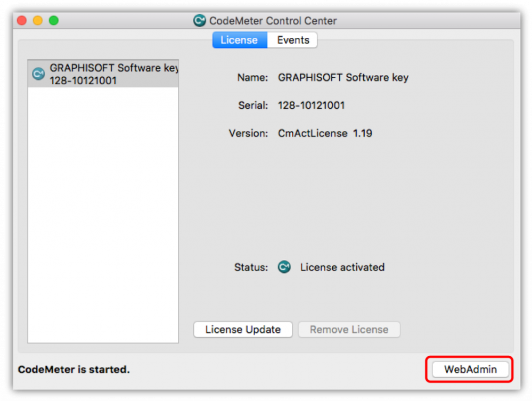The height and width of the screenshot is (401, 532).
Task: Click the name value GRAPHISOFT Software key
Action: coord(343,77)
